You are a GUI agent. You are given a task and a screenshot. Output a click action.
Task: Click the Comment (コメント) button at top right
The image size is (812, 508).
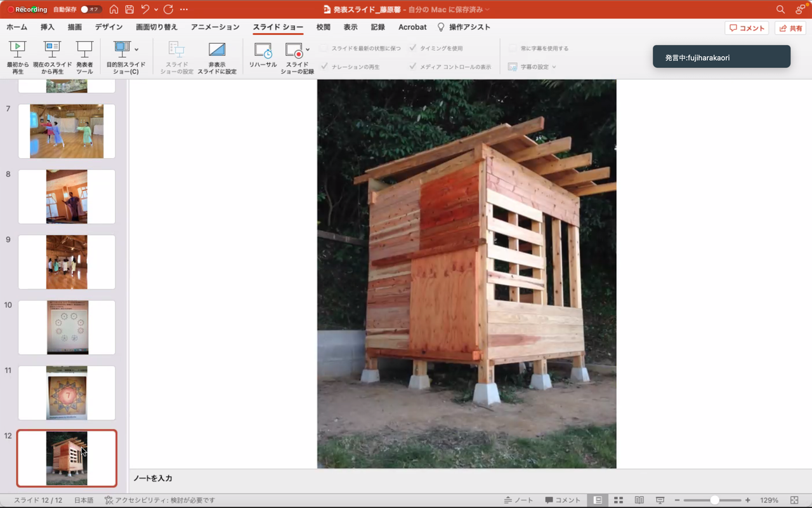click(x=747, y=28)
